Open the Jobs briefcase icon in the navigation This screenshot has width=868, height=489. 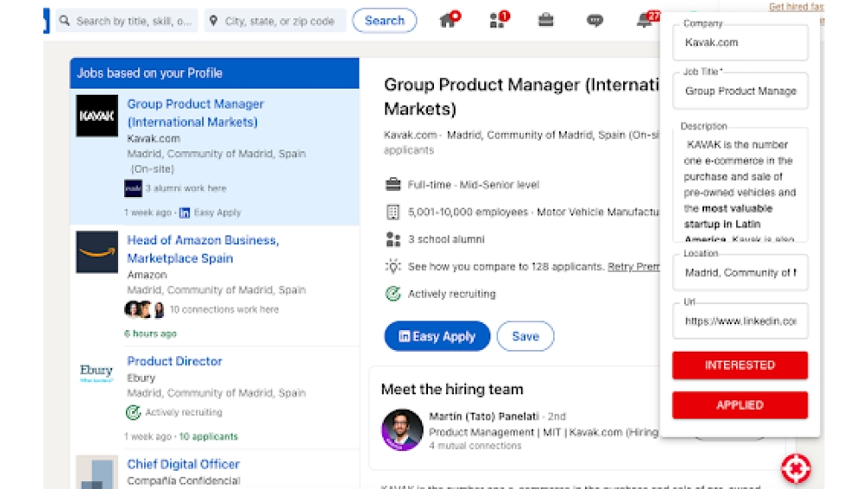pyautogui.click(x=546, y=21)
